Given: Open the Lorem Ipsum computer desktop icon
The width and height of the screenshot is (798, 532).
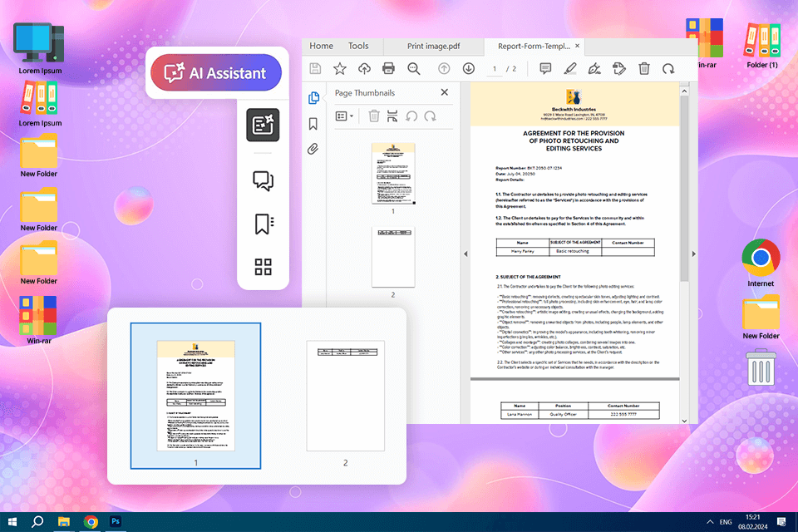Looking at the screenshot, I should click(x=40, y=49).
